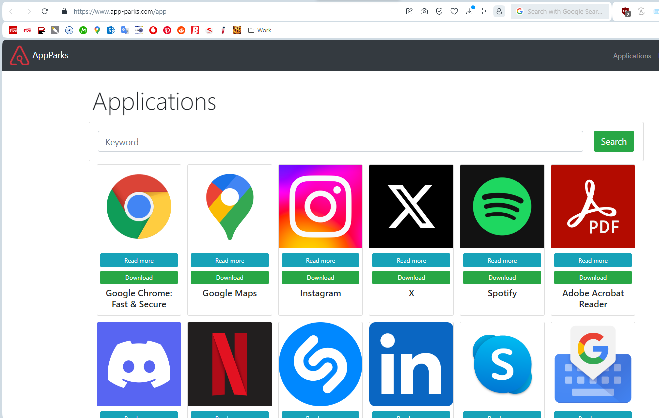Go forward with the browser forward arrow
The width and height of the screenshot is (659, 418).
coord(29,11)
